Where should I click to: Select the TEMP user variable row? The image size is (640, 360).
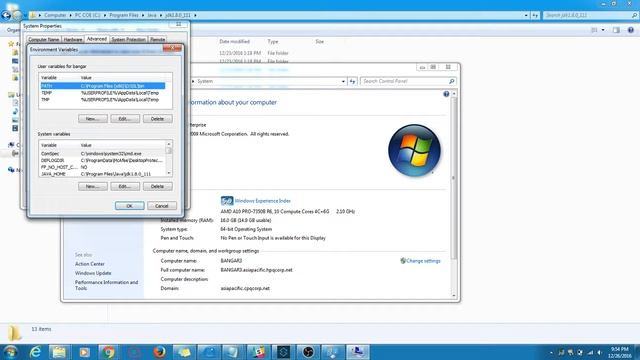click(x=103, y=93)
